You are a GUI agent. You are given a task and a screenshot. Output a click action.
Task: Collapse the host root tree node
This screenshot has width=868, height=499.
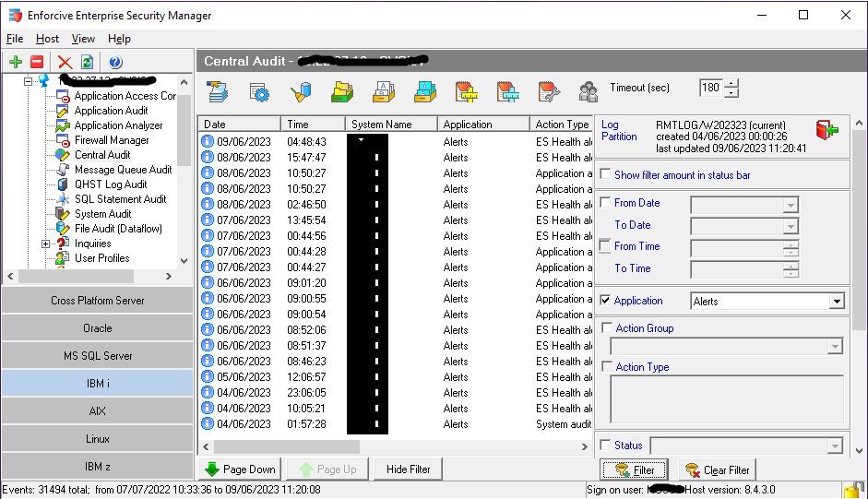click(x=28, y=81)
